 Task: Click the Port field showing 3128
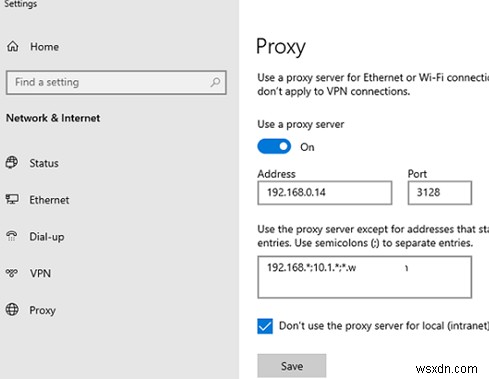[440, 193]
